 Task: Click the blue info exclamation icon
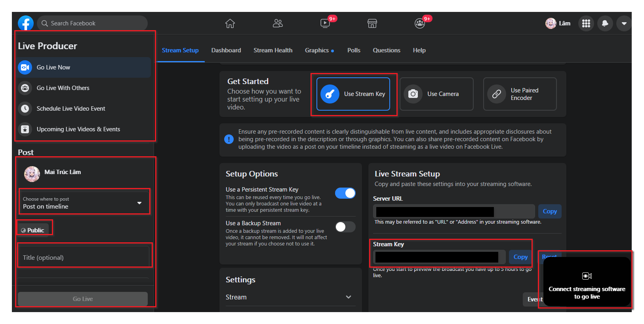(229, 139)
